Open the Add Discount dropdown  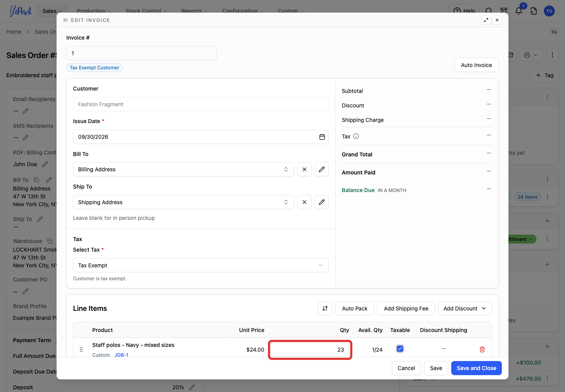click(465, 309)
